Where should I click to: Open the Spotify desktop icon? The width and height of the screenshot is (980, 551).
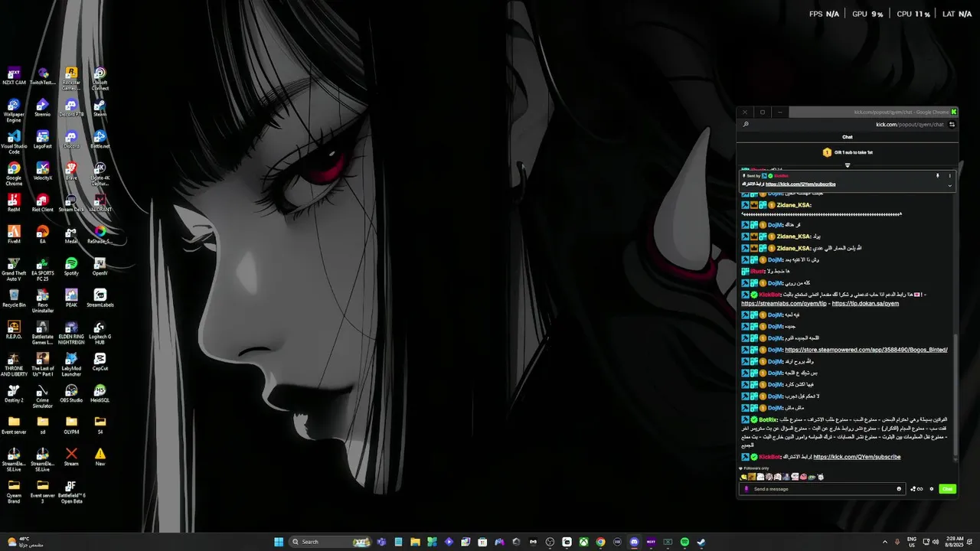pyautogui.click(x=71, y=266)
